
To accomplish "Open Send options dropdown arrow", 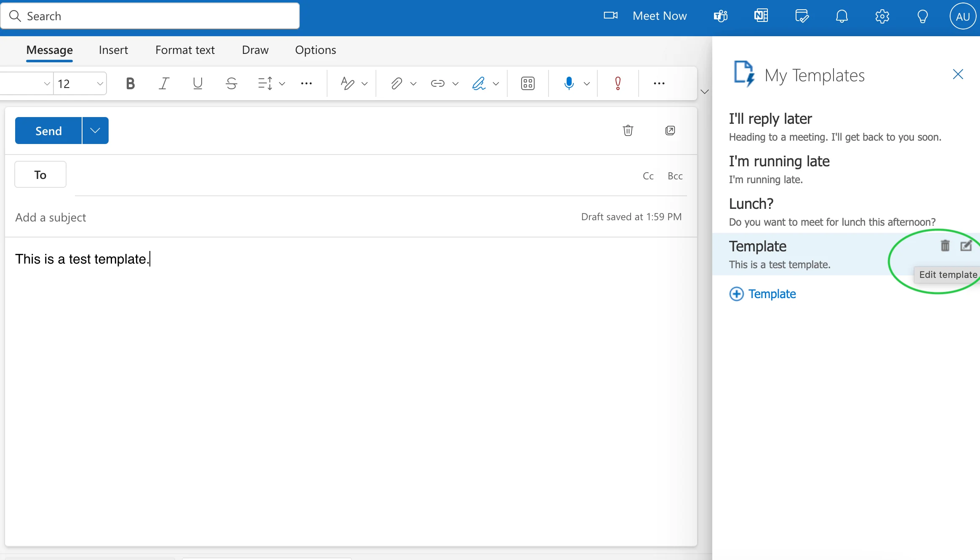I will point(96,131).
